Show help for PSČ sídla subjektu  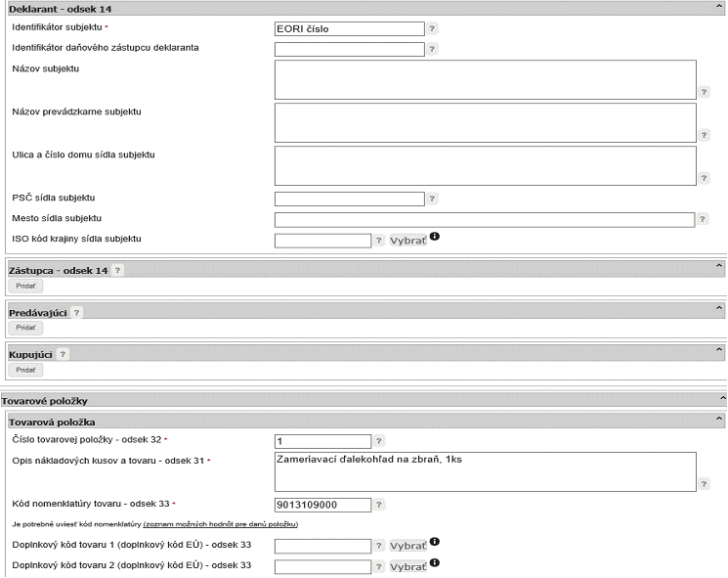coord(432,199)
